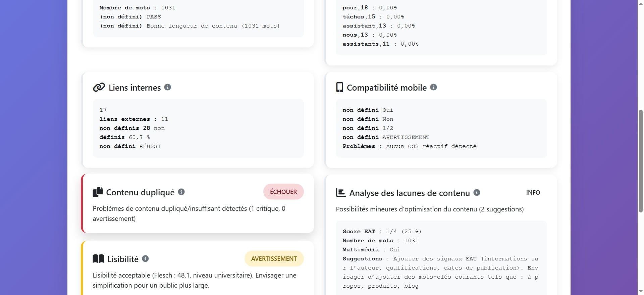Click 'Possibilités mineures d'optimisation du contenu' text
This screenshot has width=644, height=295.
click(x=430, y=209)
